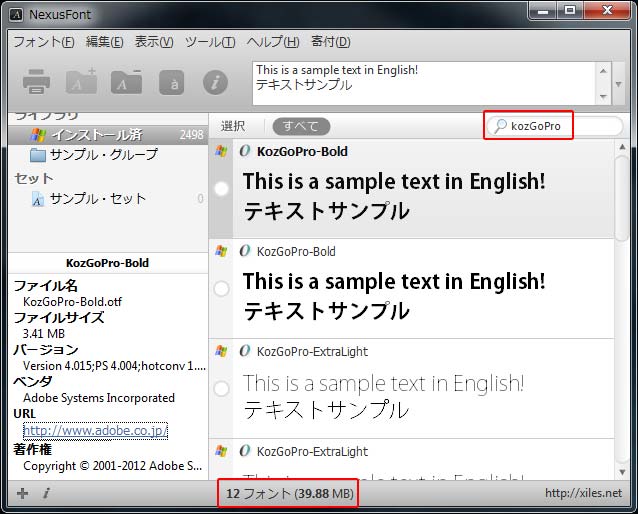The height and width of the screenshot is (514, 638).
Task: Click font list scroll up arrow
Action: point(622,147)
